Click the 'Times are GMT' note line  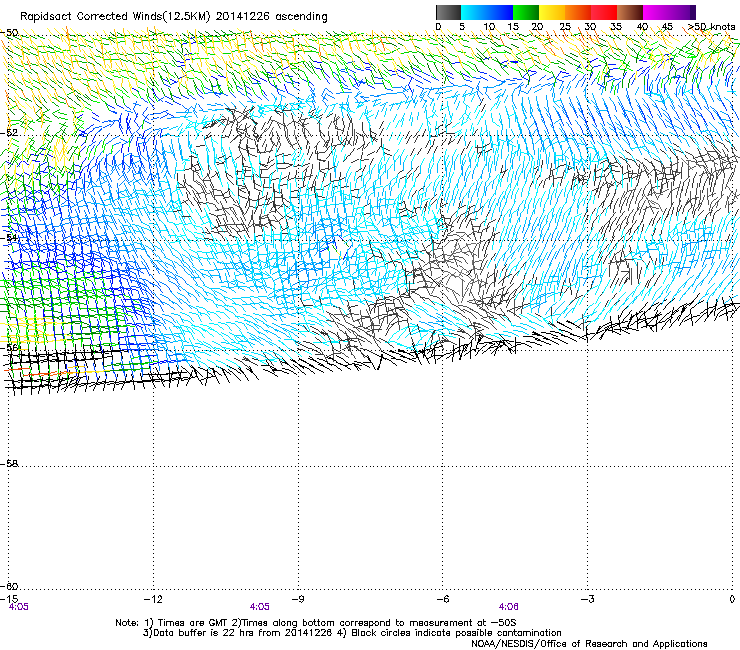[316, 623]
